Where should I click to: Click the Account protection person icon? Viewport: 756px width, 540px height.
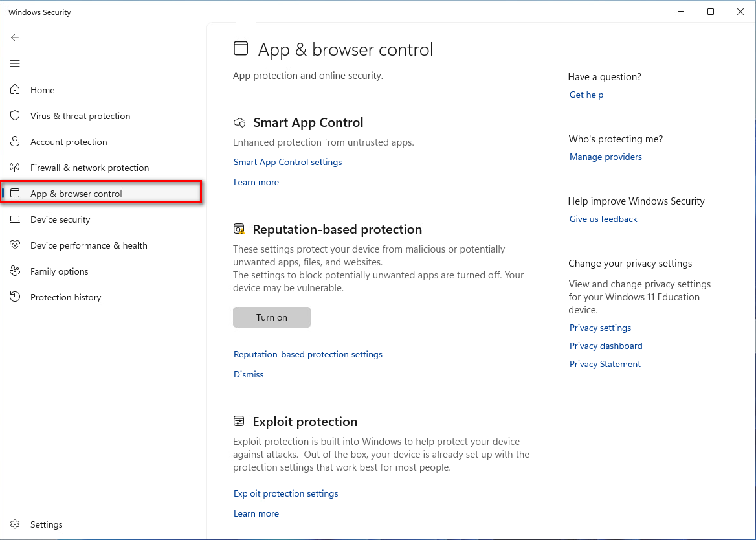pyautogui.click(x=15, y=142)
